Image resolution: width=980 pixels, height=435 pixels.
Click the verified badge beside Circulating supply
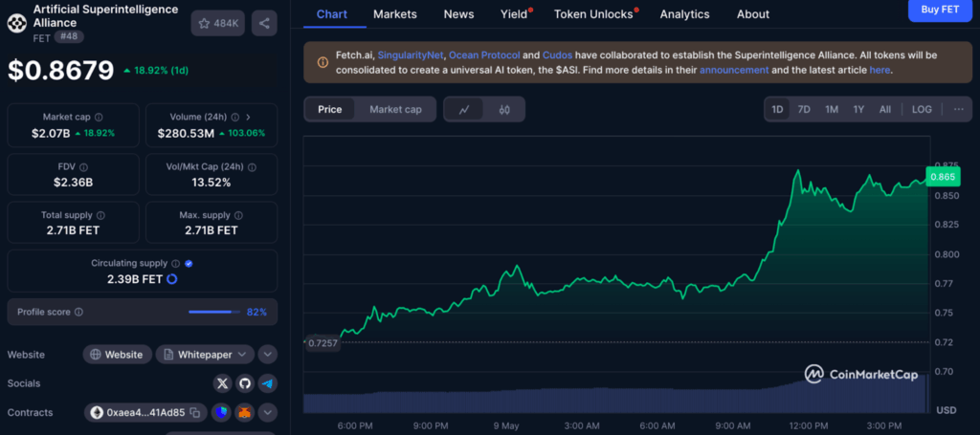coord(189,263)
